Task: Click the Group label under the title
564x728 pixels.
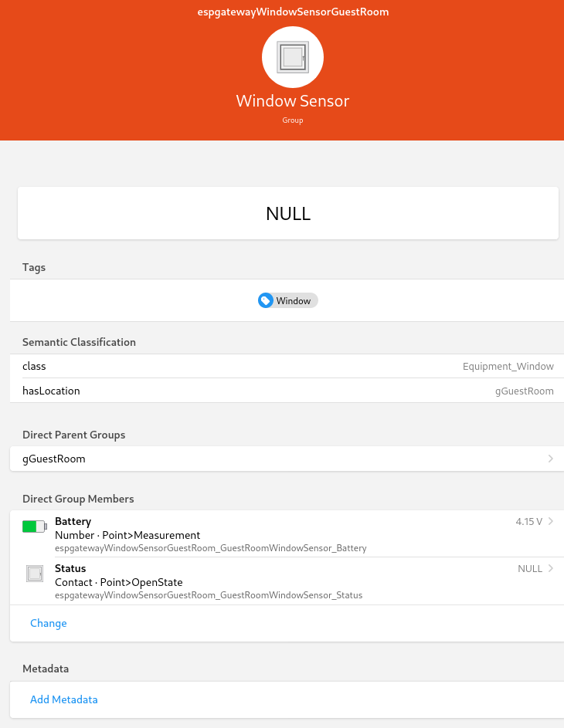Action: pos(293,120)
